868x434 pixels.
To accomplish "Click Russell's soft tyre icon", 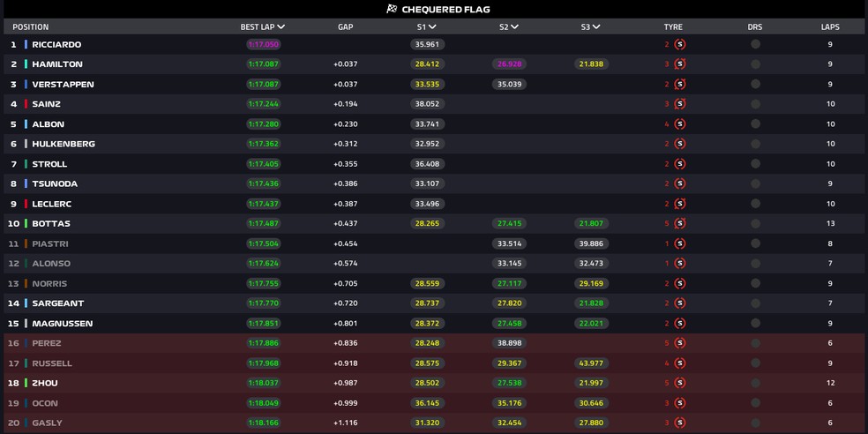I will click(x=680, y=363).
